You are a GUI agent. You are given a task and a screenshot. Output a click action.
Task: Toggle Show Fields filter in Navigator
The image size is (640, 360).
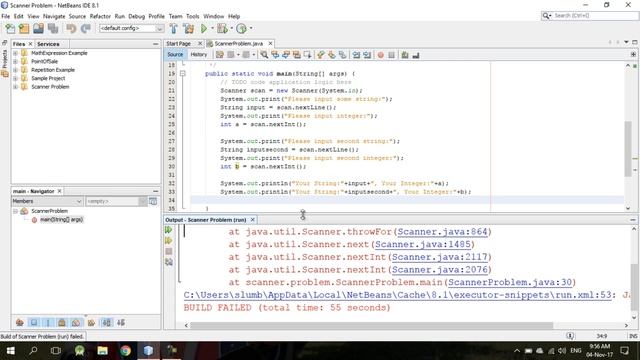pos(34,322)
